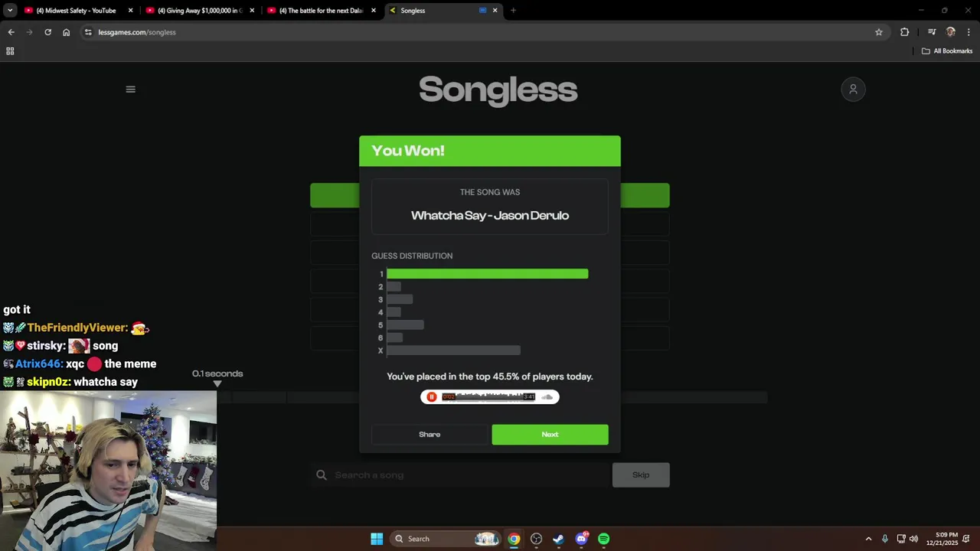Open Spotify from the taskbar
Screen dimensions: 980x551
coord(604,539)
